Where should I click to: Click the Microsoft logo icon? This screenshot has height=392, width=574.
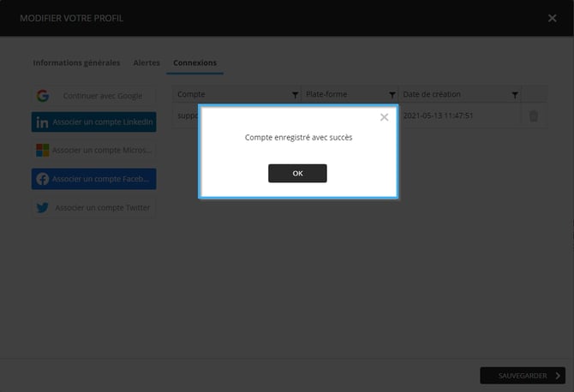tap(42, 151)
